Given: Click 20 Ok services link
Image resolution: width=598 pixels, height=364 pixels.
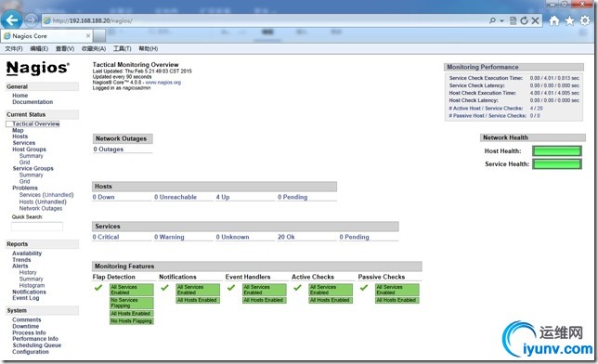Looking at the screenshot, I should coord(286,237).
